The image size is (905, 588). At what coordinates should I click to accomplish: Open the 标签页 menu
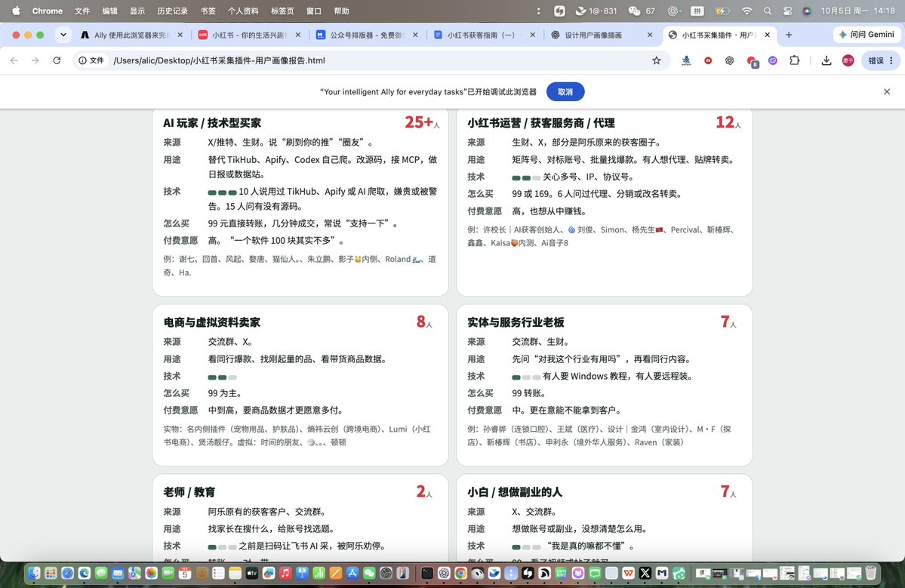click(282, 11)
